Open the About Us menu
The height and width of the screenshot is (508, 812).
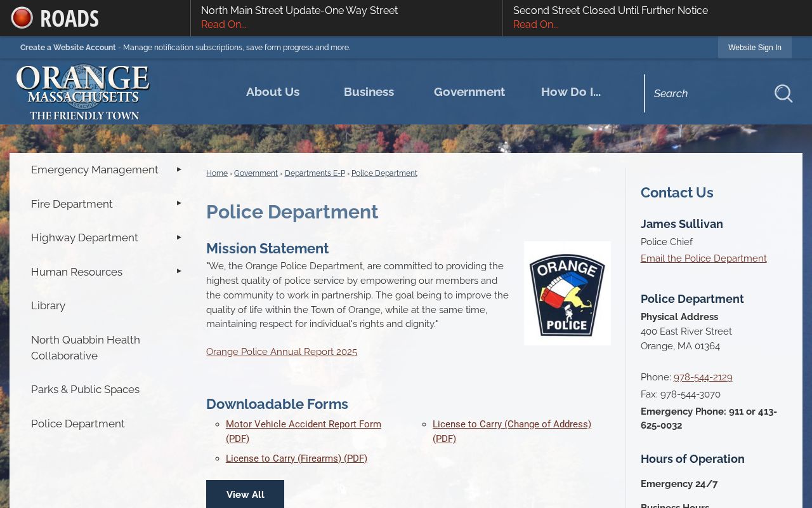(273, 91)
